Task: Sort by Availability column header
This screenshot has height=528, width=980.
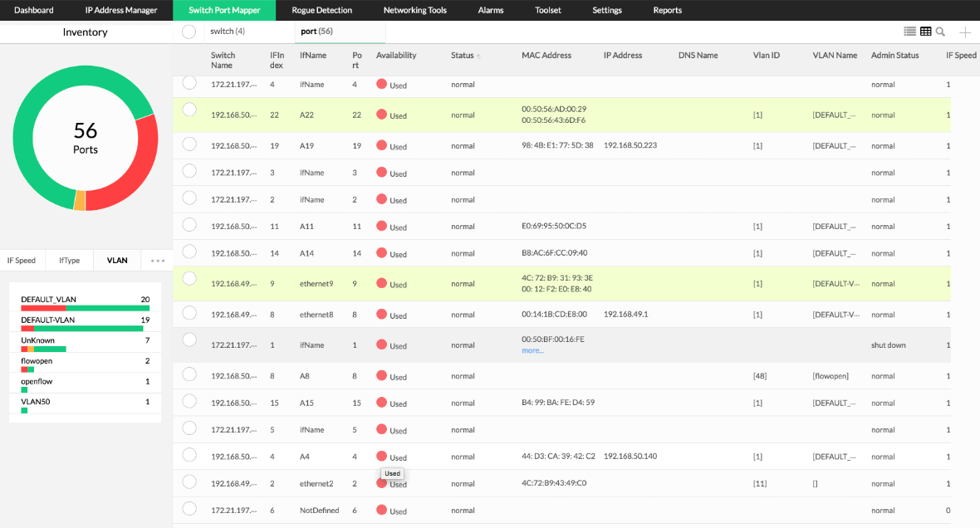Action: [396, 55]
